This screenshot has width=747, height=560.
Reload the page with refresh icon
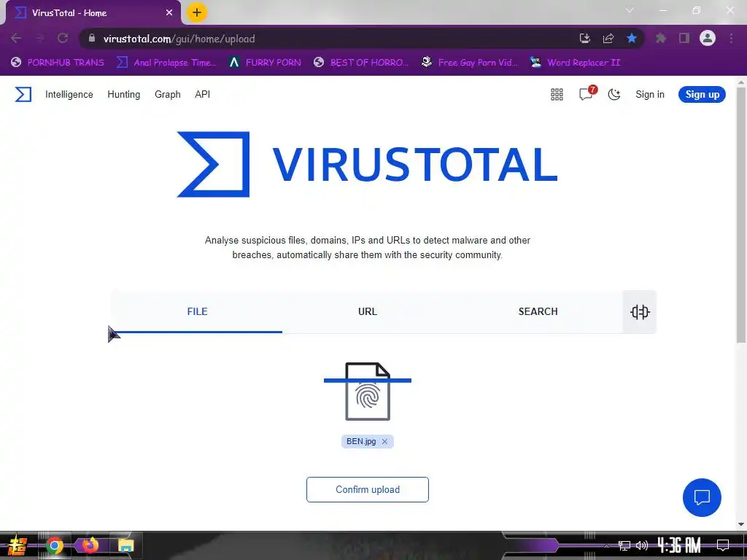click(x=63, y=38)
